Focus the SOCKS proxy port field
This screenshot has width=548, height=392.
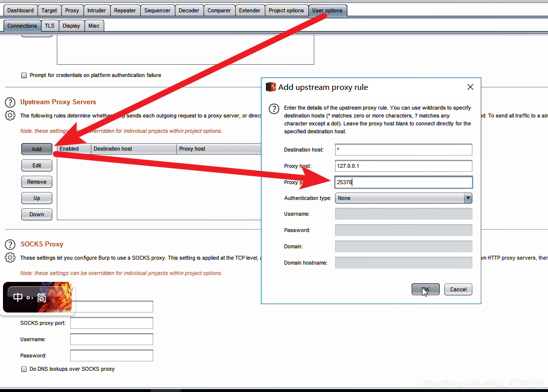coord(111,323)
